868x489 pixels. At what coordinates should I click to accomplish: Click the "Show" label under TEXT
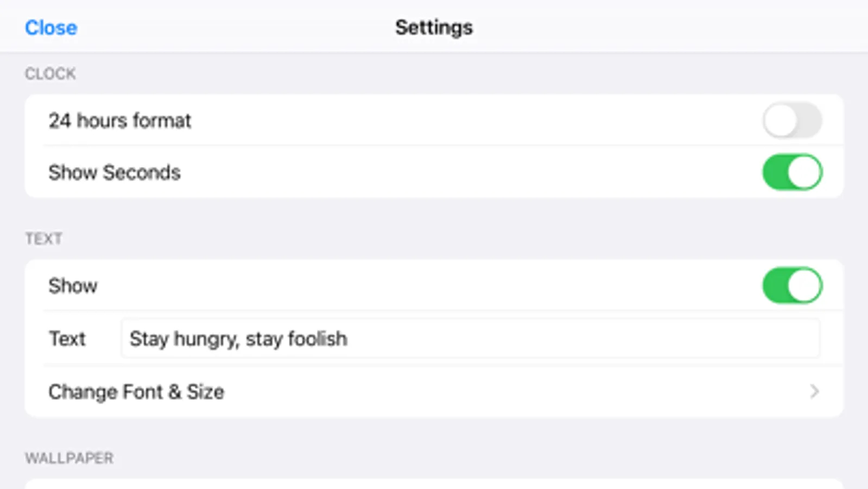point(73,286)
